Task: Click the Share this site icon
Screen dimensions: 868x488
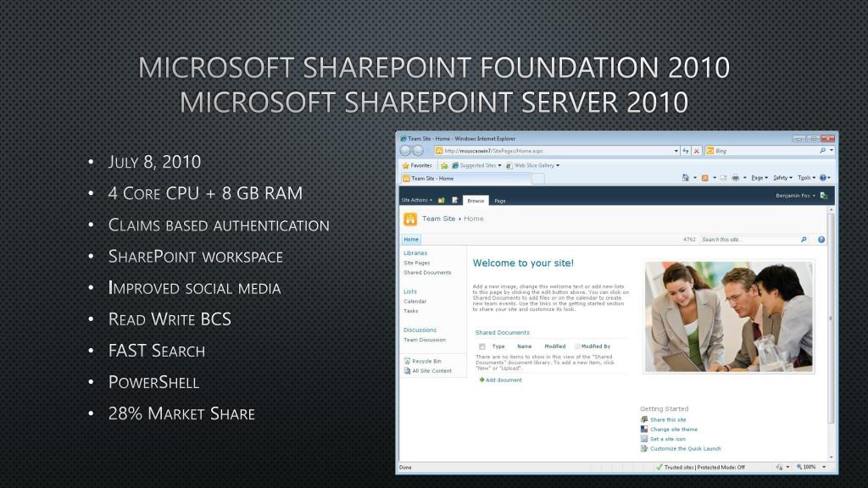Action: (x=644, y=419)
